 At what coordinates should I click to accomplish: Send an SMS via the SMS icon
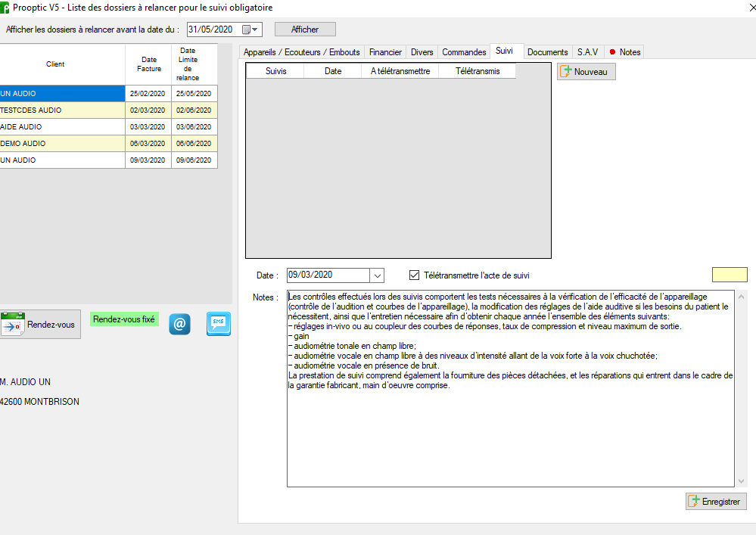click(219, 323)
